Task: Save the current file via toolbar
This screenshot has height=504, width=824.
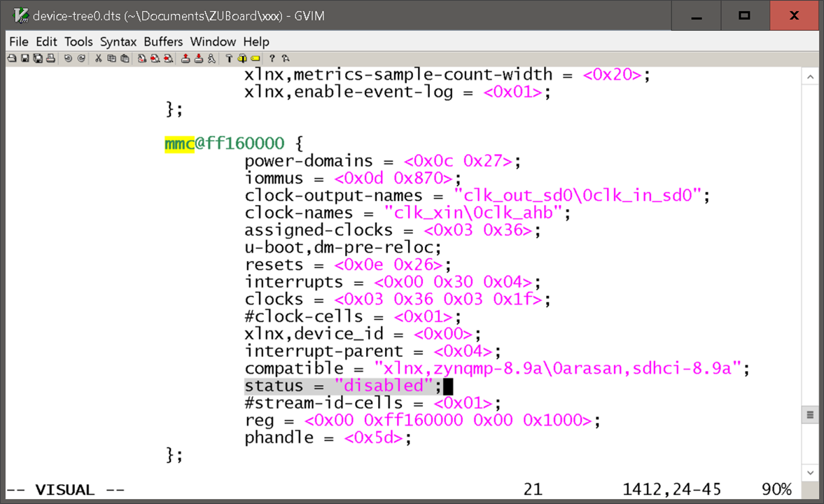Action: tap(25, 58)
